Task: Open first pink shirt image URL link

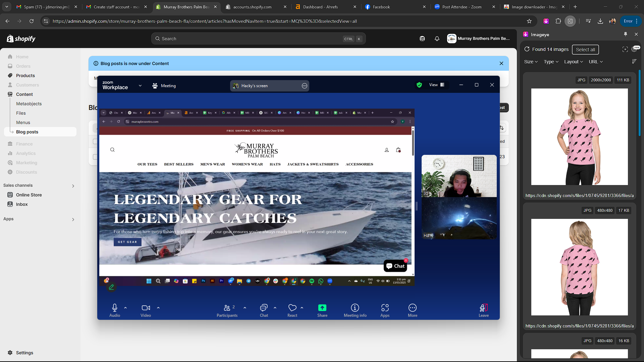Action: click(579, 195)
